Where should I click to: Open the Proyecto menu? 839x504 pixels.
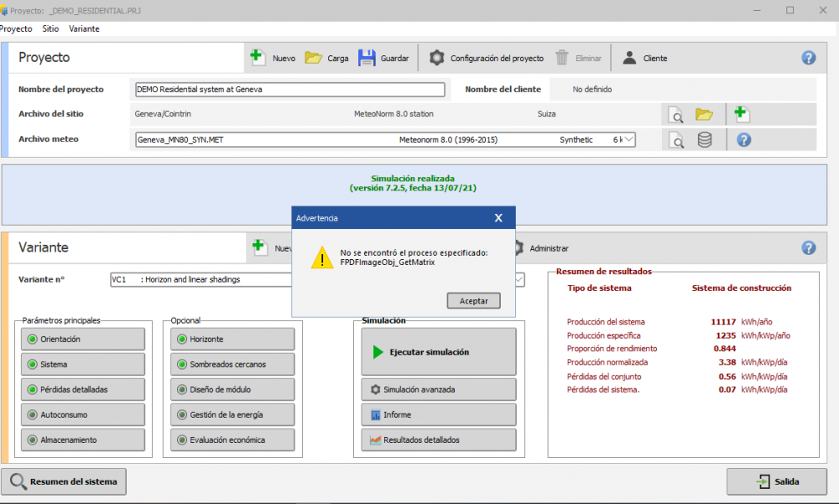click(15, 29)
